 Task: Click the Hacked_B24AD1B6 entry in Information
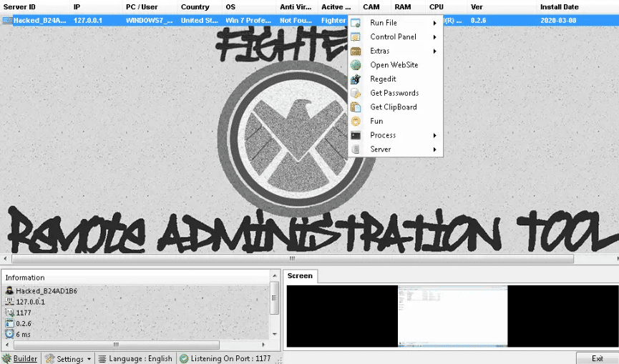point(47,291)
